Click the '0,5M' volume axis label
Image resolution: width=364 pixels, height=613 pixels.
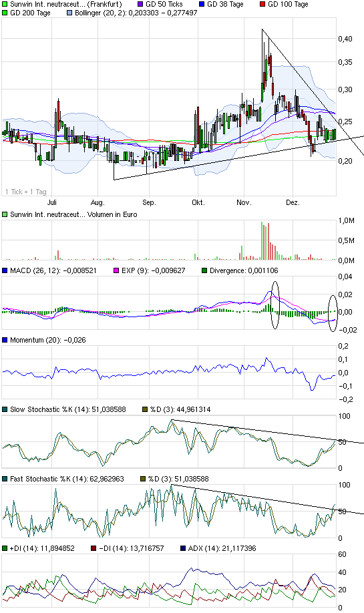[347, 240]
